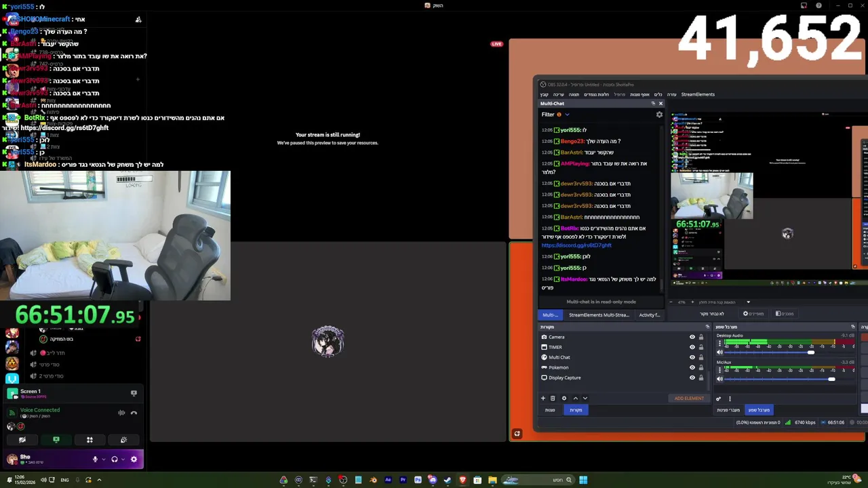Expand Discord microphone options arrow
This screenshot has height=488, width=868.
(103, 460)
